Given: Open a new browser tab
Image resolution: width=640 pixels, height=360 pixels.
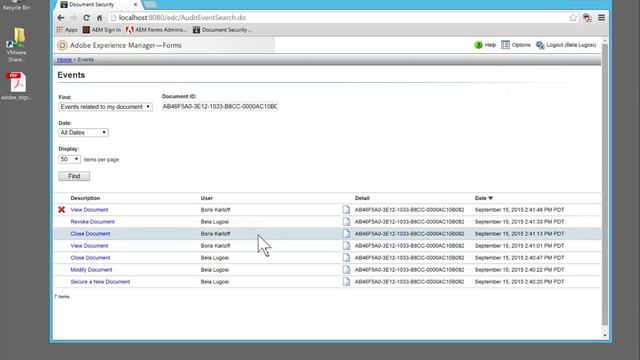Looking at the screenshot, I should 150,4.
